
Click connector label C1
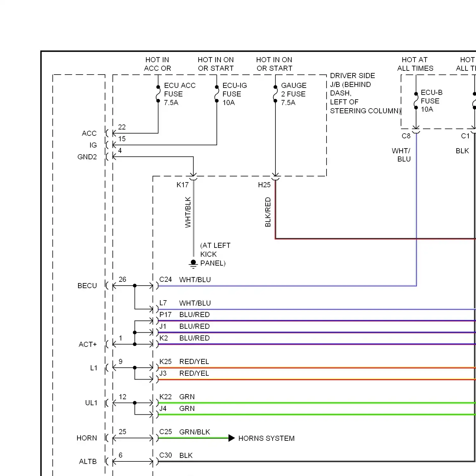coord(465,136)
